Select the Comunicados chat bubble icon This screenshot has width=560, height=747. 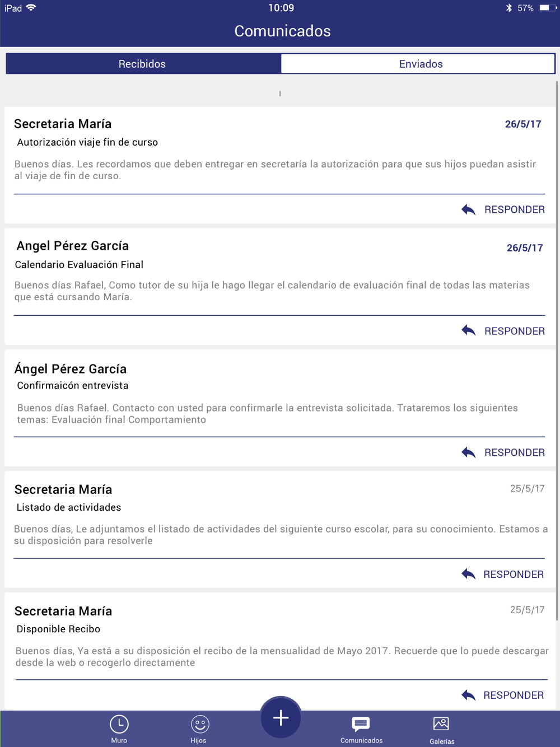pos(361,724)
